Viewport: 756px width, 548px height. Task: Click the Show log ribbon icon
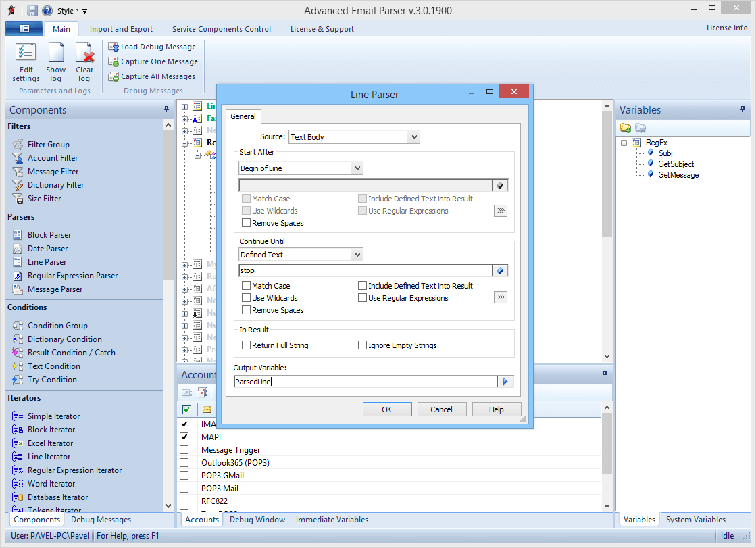click(56, 63)
